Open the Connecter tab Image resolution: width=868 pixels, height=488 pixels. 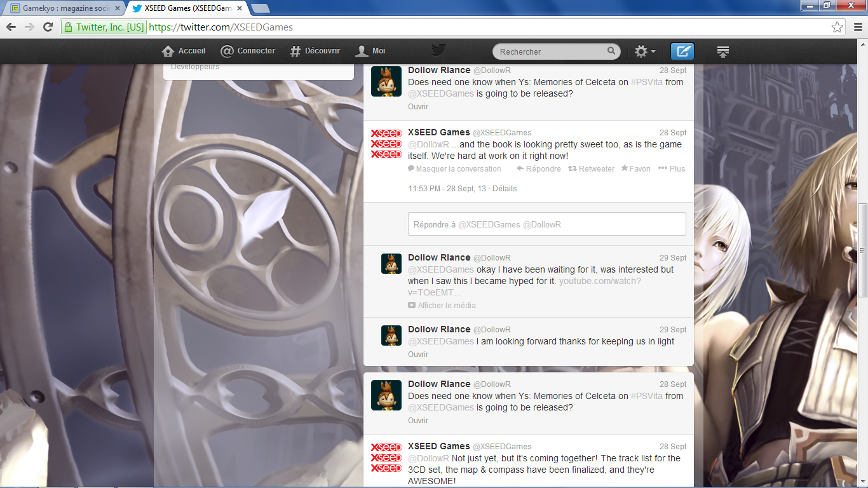point(248,51)
